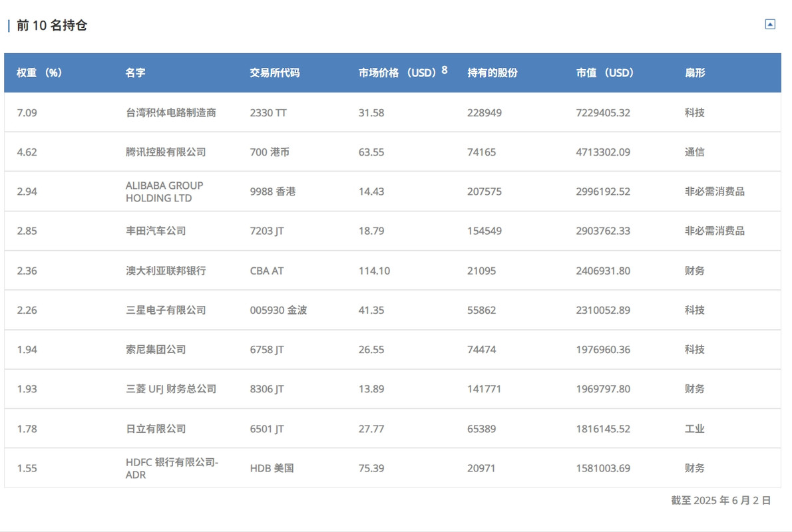Select the HDFC 银行有限公司-ADR name

(172, 468)
